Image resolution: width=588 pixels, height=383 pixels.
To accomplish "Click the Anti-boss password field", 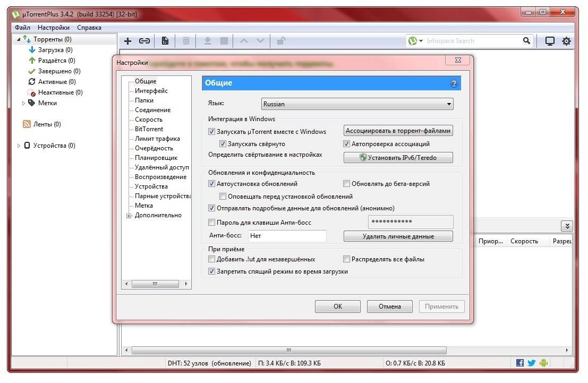I will point(411,222).
